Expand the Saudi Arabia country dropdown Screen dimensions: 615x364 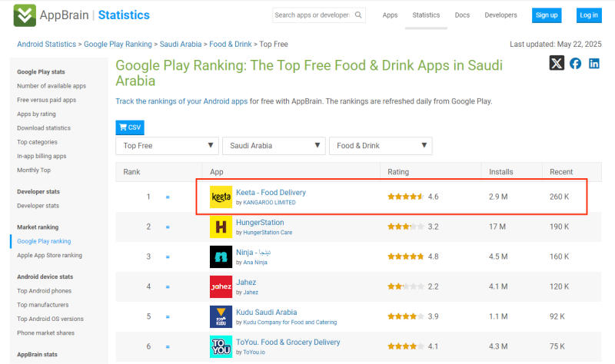tap(274, 146)
